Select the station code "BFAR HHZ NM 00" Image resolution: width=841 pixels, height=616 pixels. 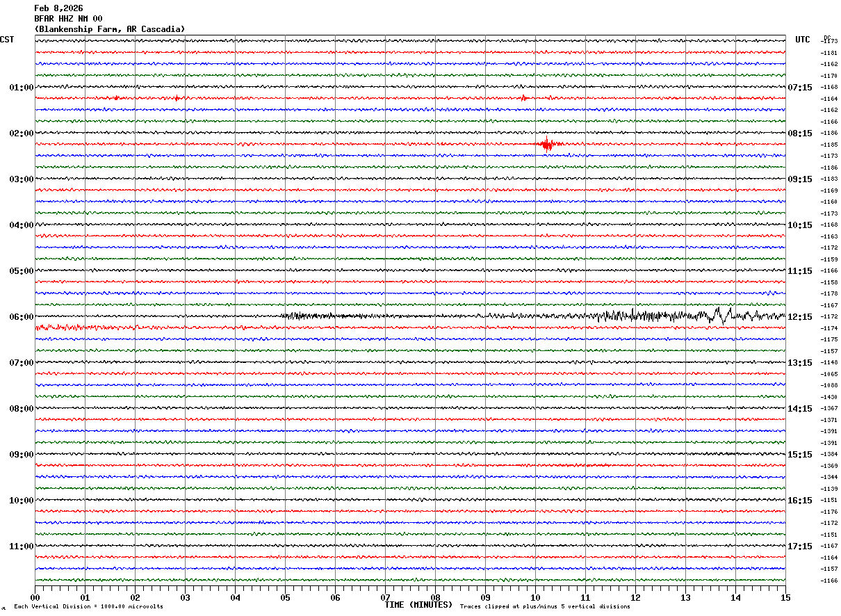tap(68, 19)
